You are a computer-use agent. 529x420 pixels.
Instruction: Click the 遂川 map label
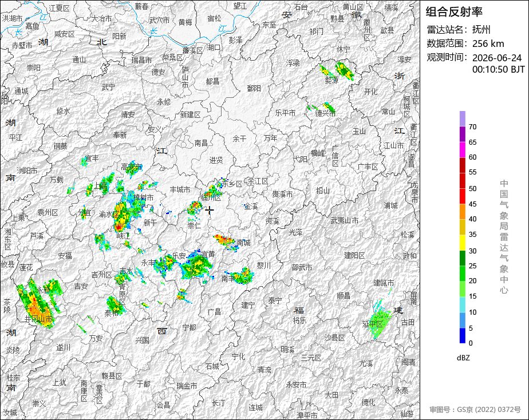63,347
